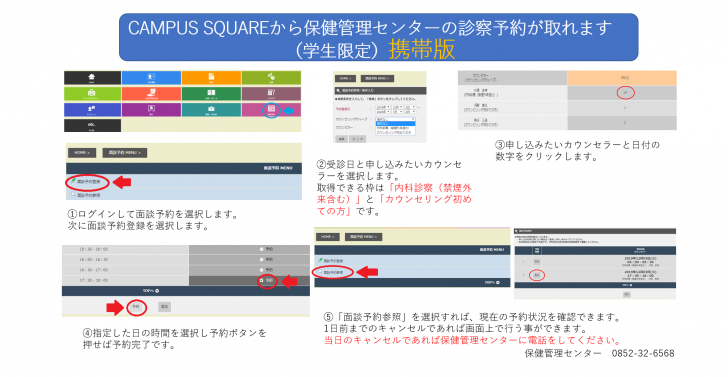Image resolution: width=728 pixels, height=377 pixels.
Task: Open the dark green tile with open book icon
Action: click(x=211, y=93)
